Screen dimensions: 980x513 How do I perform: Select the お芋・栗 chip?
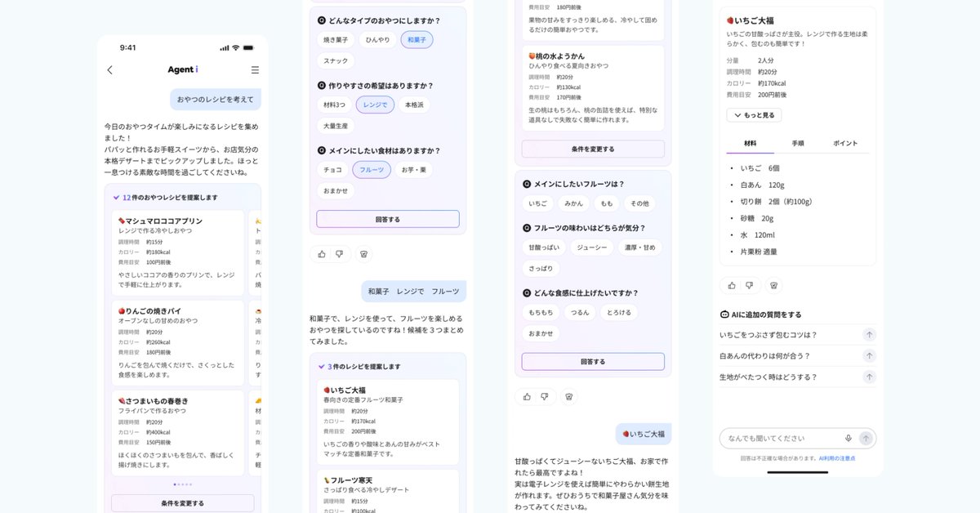point(415,170)
